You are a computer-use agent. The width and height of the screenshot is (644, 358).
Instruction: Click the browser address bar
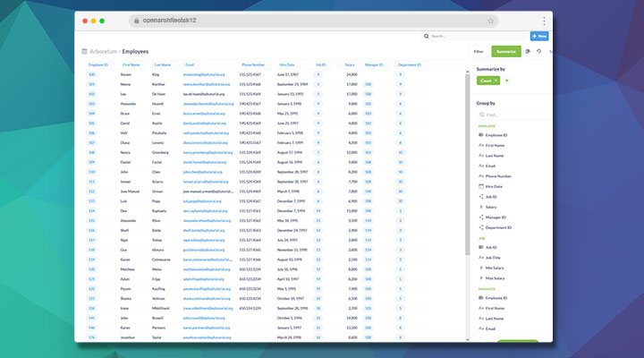click(x=314, y=21)
